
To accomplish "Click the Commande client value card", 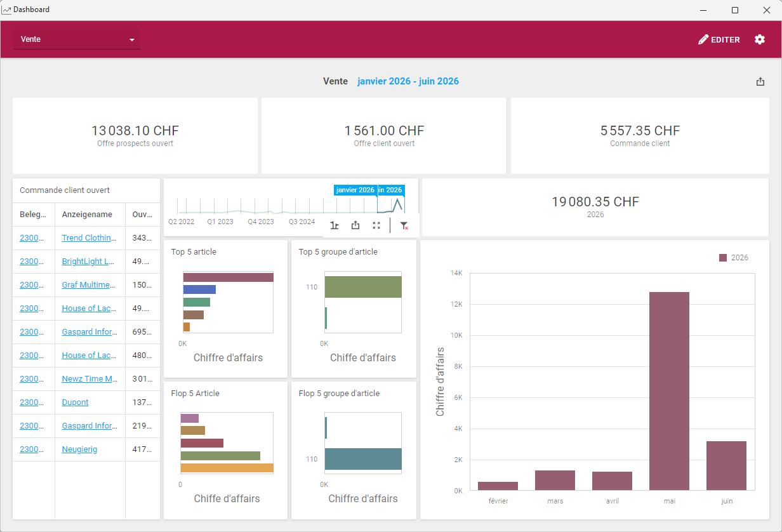I will point(640,136).
